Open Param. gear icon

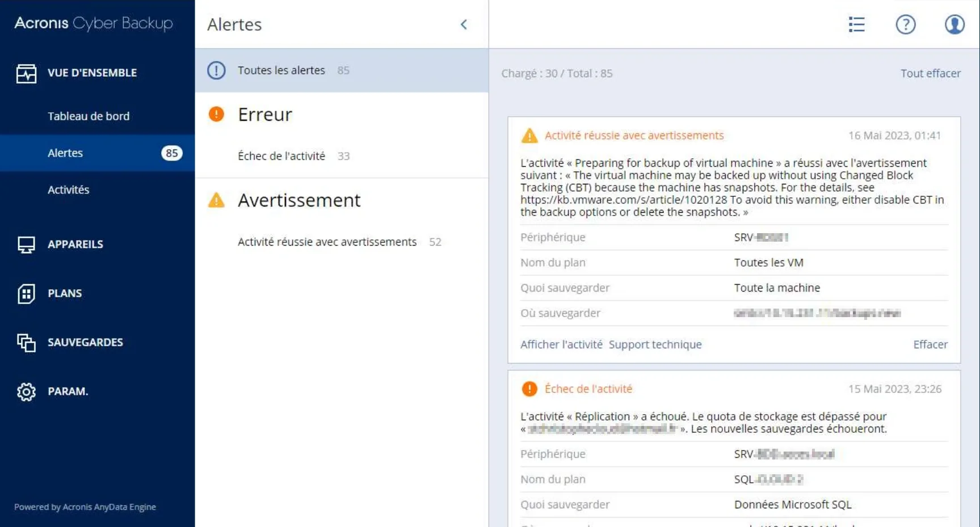pos(26,391)
